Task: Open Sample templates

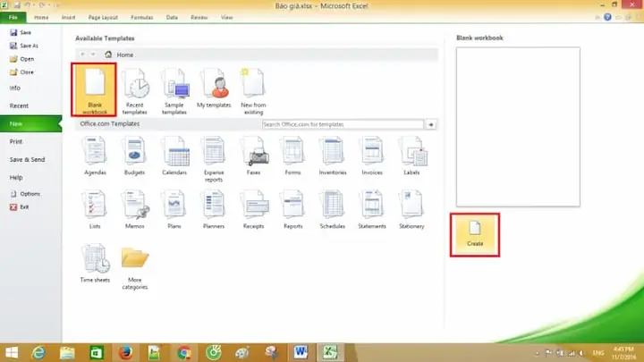Action: pyautogui.click(x=174, y=91)
